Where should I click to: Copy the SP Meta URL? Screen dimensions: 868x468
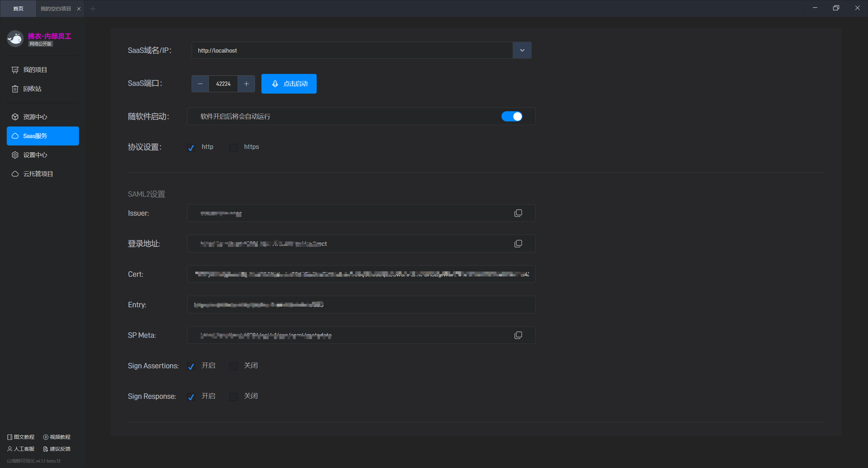[x=518, y=335]
